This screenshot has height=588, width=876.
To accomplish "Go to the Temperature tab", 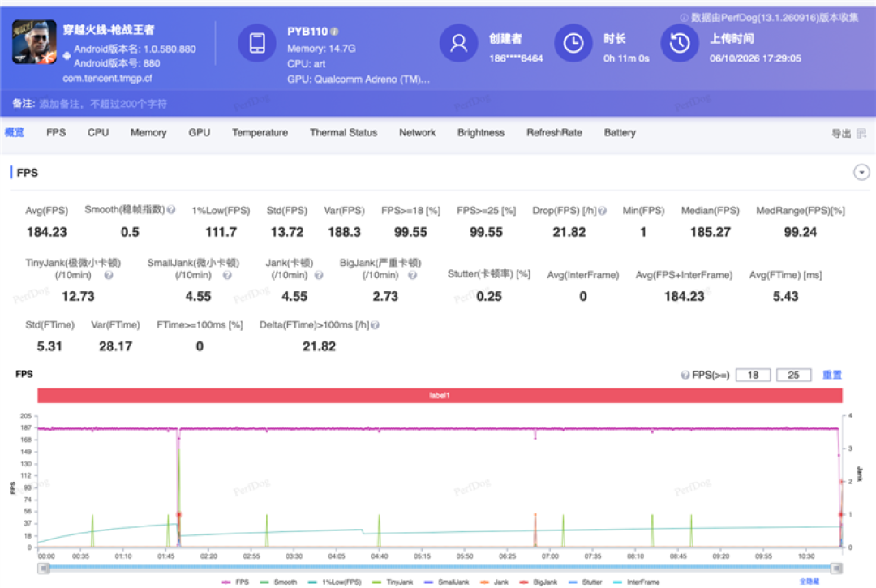I will 260,133.
